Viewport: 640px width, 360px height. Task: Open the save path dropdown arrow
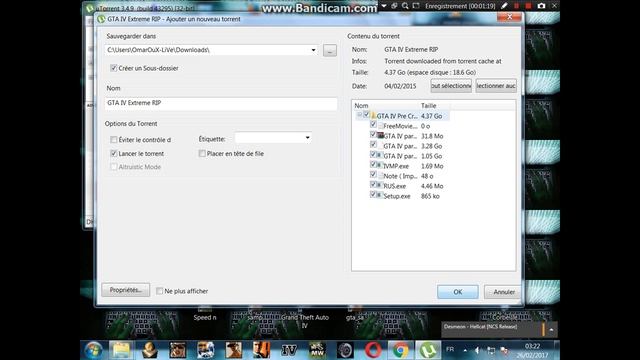[313, 50]
